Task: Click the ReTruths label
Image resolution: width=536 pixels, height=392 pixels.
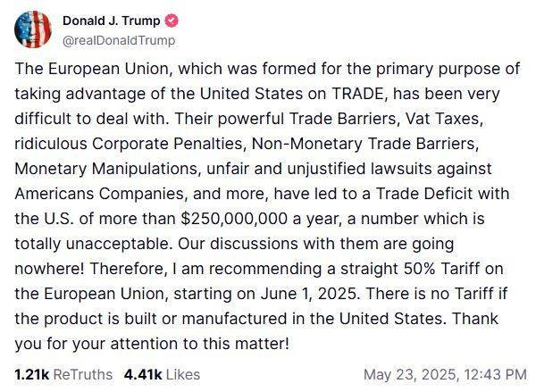Action: point(83,374)
